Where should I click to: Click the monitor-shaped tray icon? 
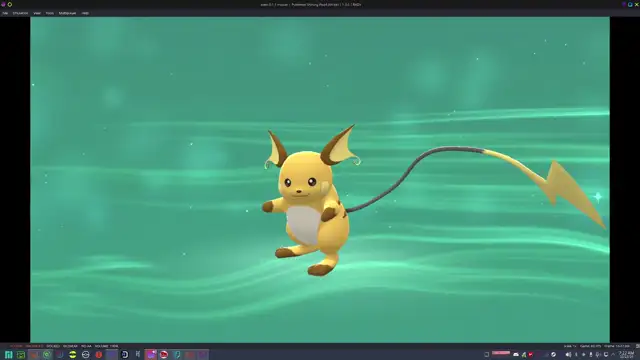[606, 355]
